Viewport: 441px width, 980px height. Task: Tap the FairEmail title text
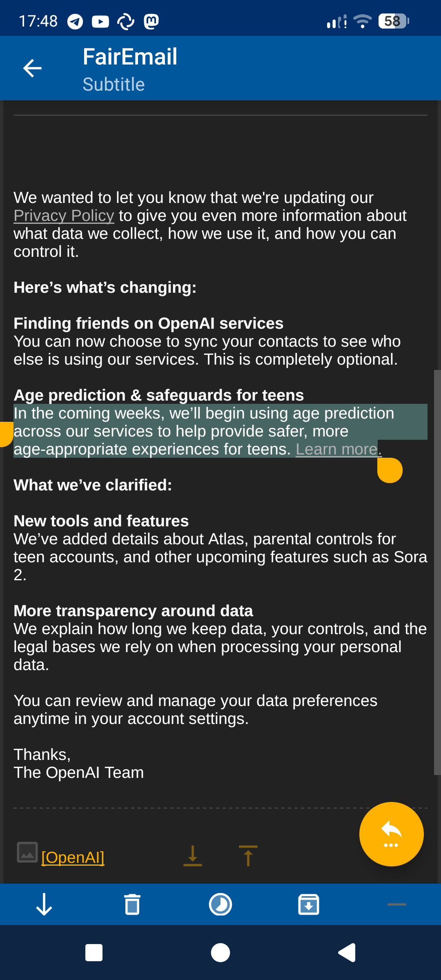click(x=130, y=56)
